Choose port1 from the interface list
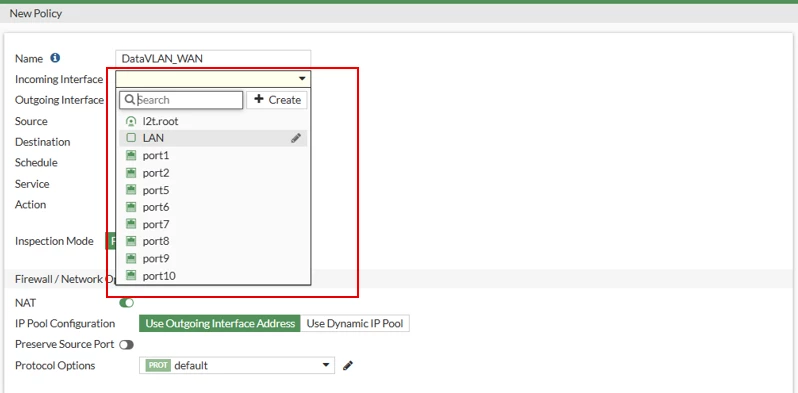Screen dimensions: 798x393 point(213,155)
